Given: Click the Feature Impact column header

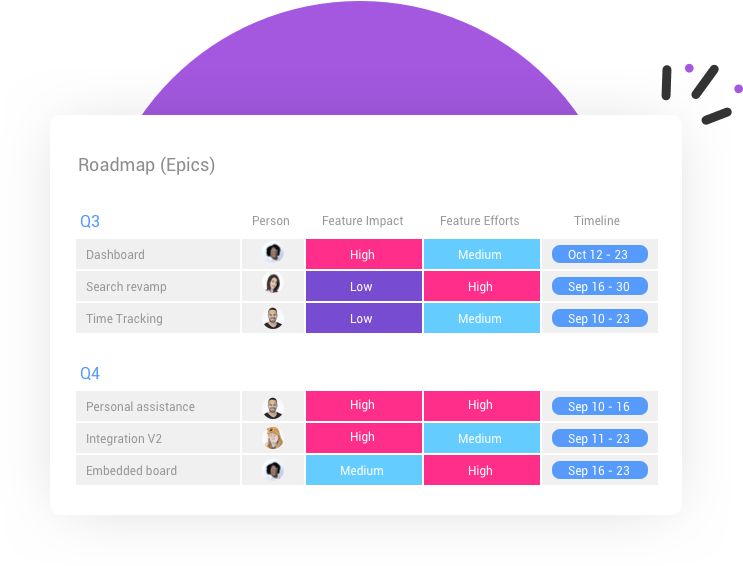Looking at the screenshot, I should 362,221.
